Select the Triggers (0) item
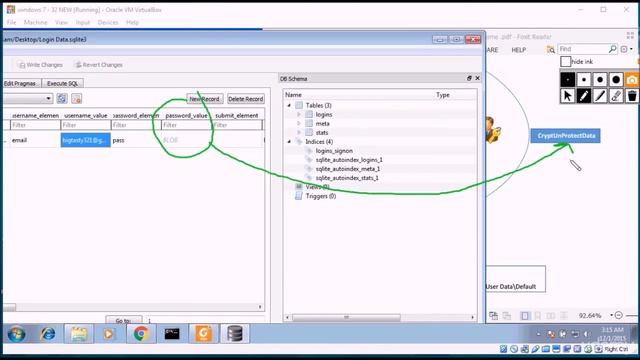Viewport: 640px width, 360px height. (321, 196)
